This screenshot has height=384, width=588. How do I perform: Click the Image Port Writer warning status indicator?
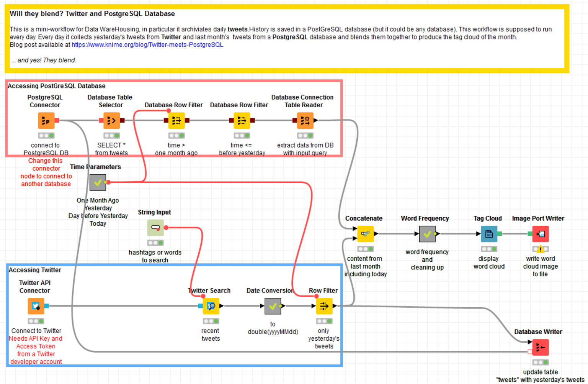541,249
